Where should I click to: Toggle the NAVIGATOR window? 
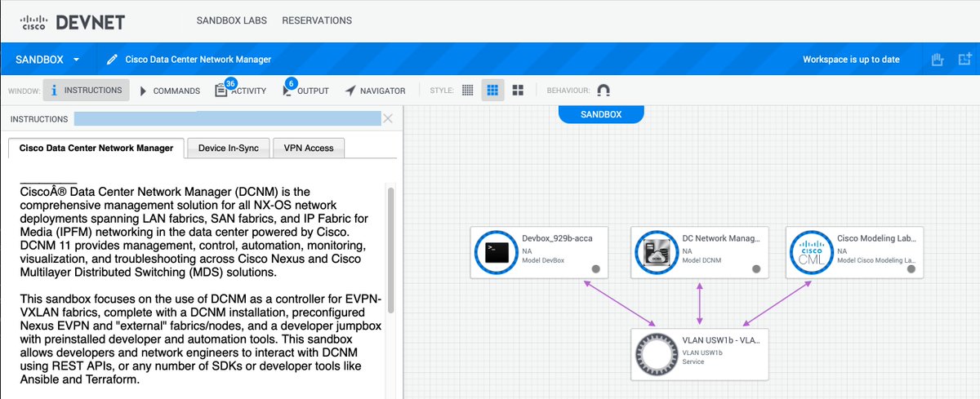point(375,91)
